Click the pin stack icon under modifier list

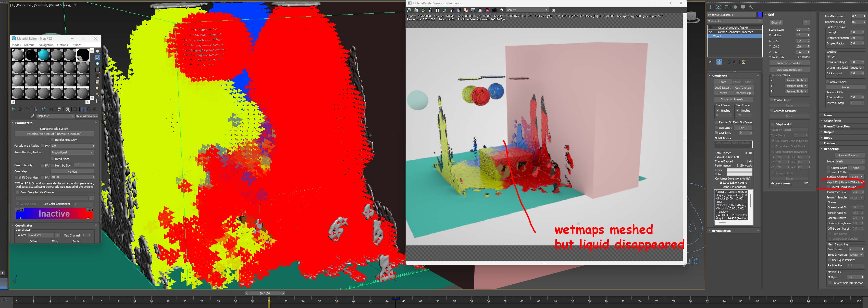pyautogui.click(x=710, y=62)
